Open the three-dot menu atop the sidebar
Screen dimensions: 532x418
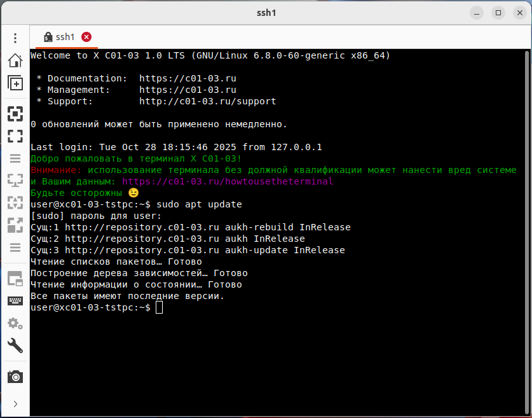click(15, 38)
